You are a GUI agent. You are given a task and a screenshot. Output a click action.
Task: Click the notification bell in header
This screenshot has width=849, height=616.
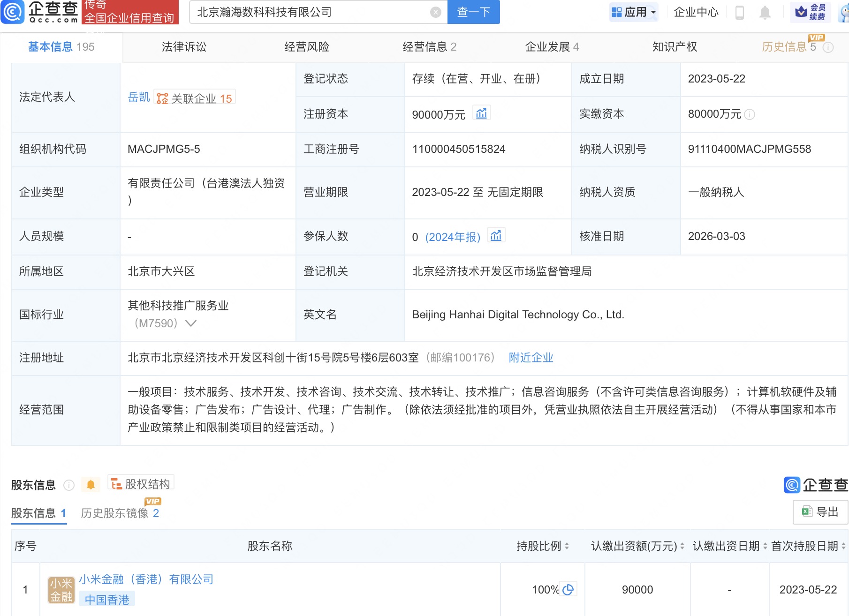point(765,13)
